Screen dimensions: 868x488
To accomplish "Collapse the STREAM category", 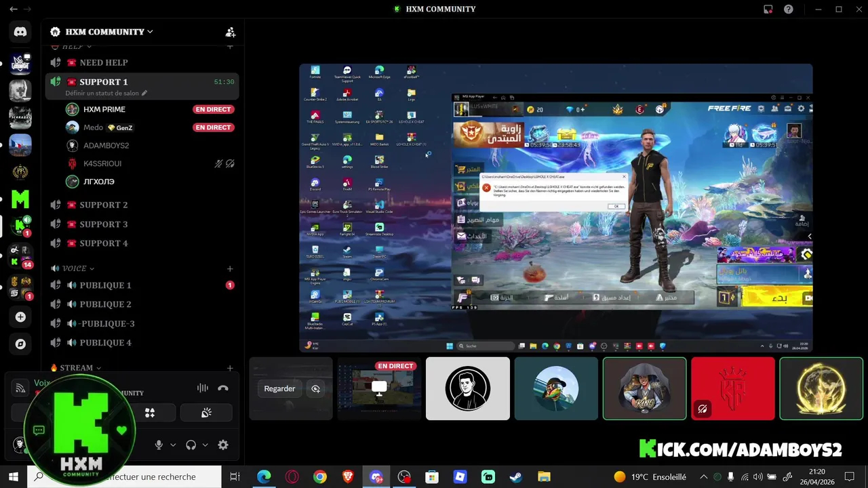I will click(75, 368).
